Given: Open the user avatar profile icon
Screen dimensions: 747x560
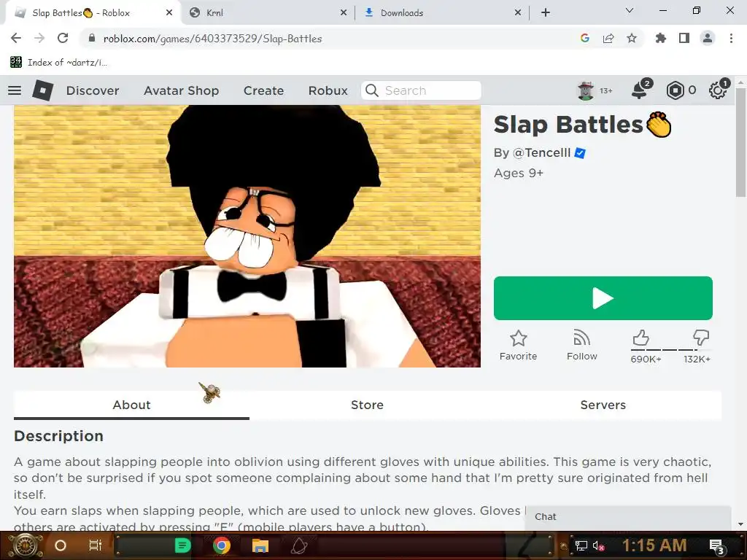Looking at the screenshot, I should point(586,90).
